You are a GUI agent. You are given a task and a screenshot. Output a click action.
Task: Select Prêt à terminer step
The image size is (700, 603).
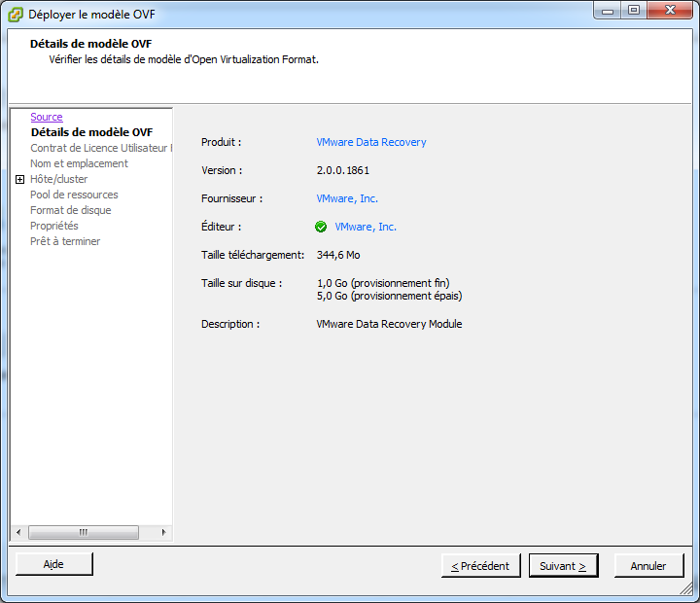pyautogui.click(x=65, y=241)
